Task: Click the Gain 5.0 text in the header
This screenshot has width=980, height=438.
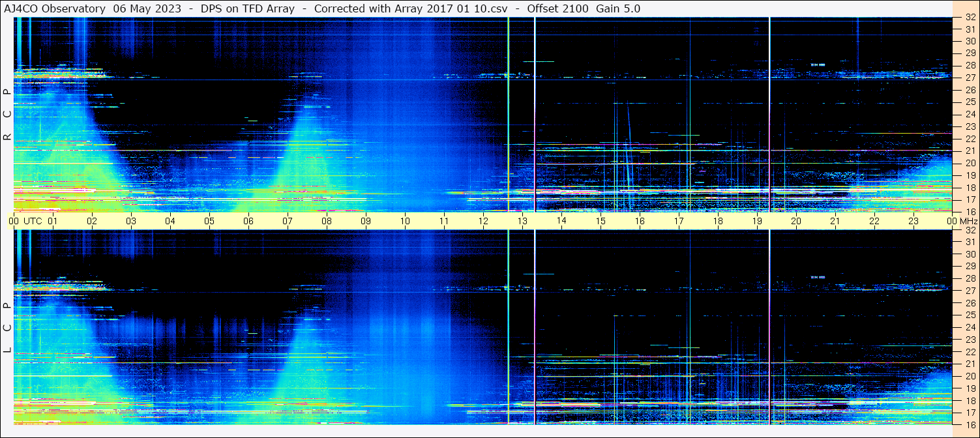Action: click(x=618, y=8)
